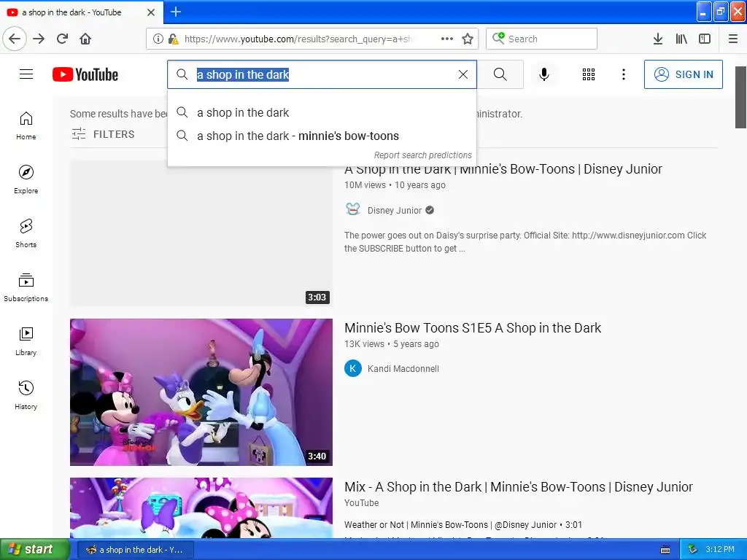Open the Windows Start menu

click(x=35, y=550)
